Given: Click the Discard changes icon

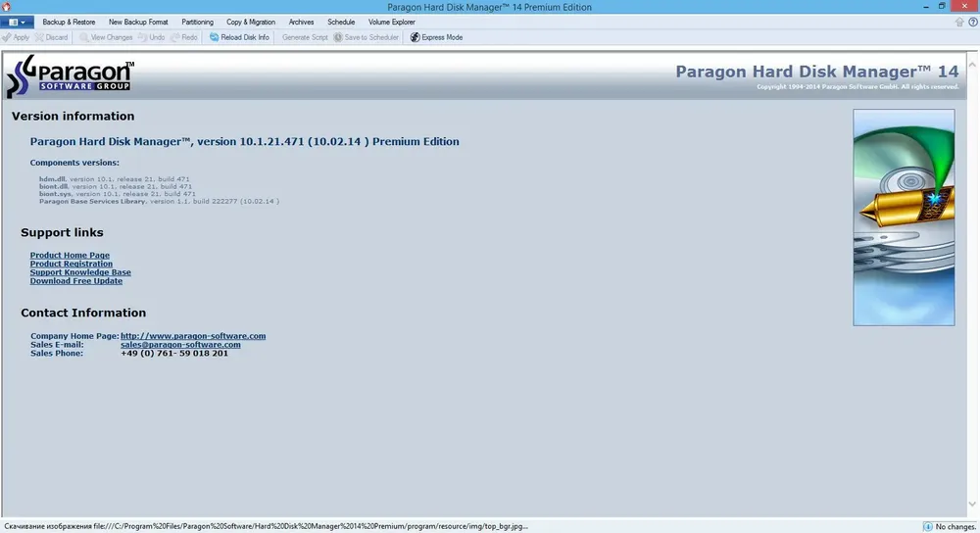Looking at the screenshot, I should click(39, 37).
